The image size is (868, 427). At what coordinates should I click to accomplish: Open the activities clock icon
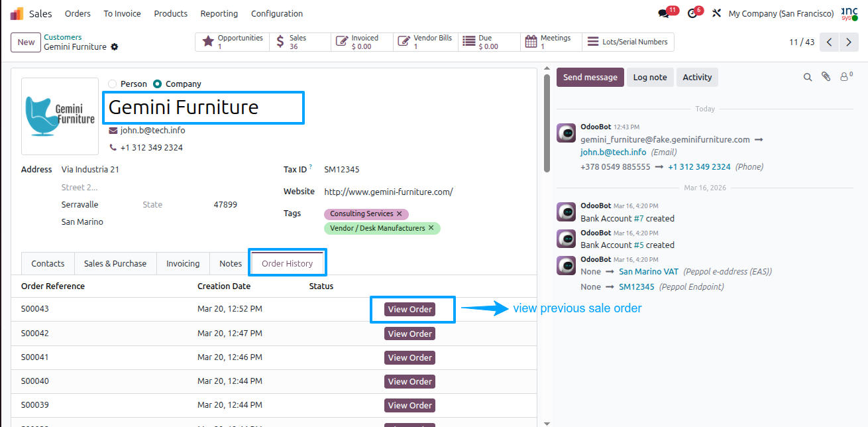692,13
